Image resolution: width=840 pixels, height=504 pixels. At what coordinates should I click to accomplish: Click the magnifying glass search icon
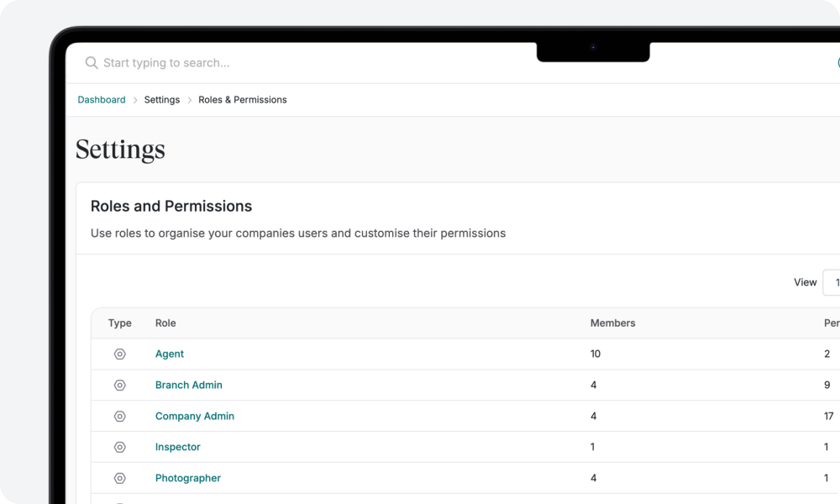tap(91, 62)
